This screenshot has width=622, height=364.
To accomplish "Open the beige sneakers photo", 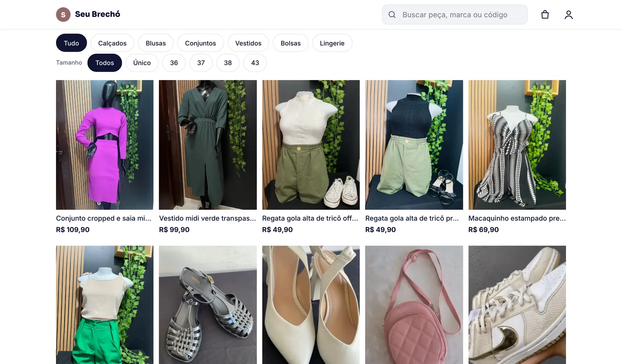I will click(517, 305).
